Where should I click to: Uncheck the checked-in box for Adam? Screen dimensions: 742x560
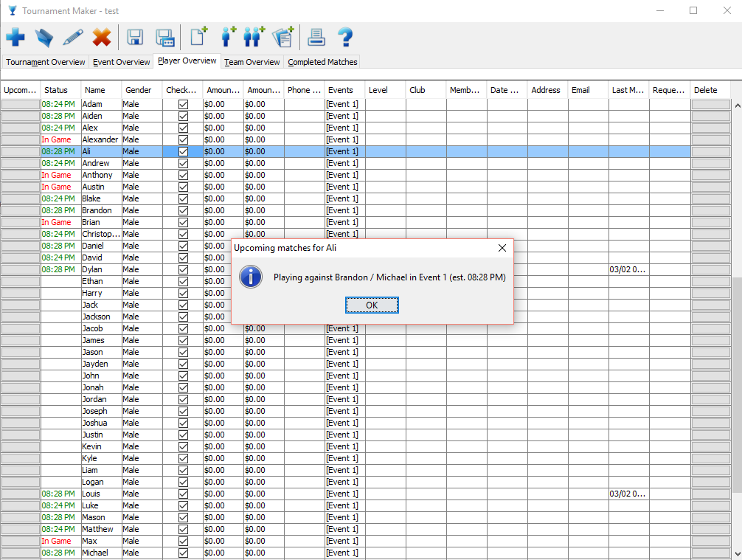[x=183, y=104]
